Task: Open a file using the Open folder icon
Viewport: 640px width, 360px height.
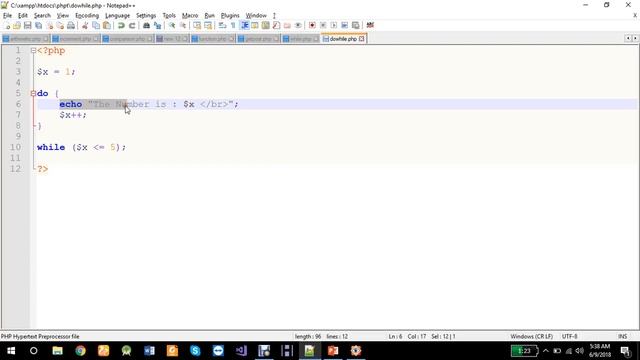Action: click(x=17, y=25)
